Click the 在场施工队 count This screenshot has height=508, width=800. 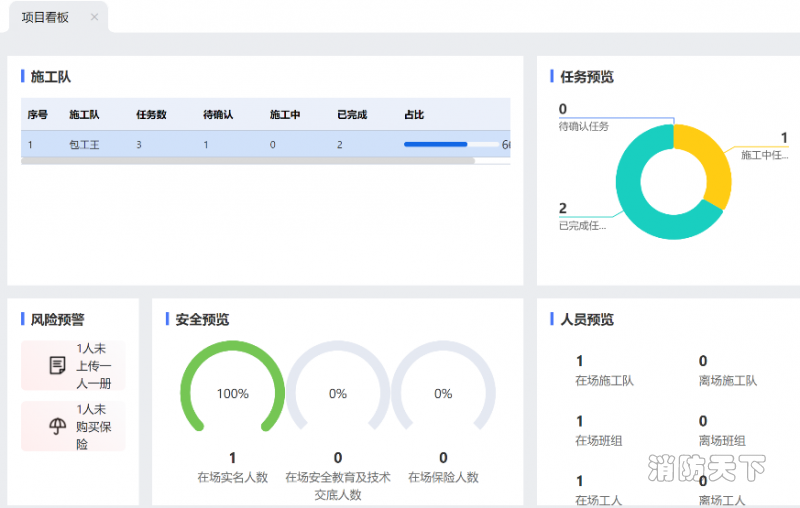click(579, 362)
